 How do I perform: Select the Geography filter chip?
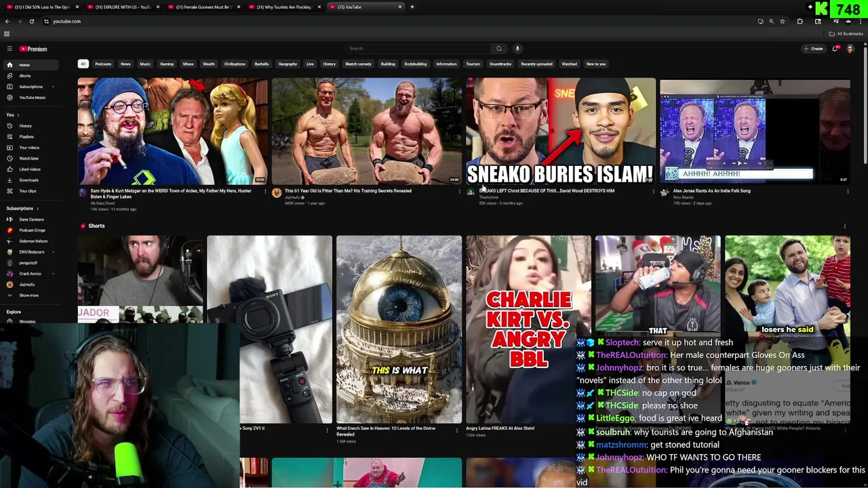pyautogui.click(x=288, y=64)
